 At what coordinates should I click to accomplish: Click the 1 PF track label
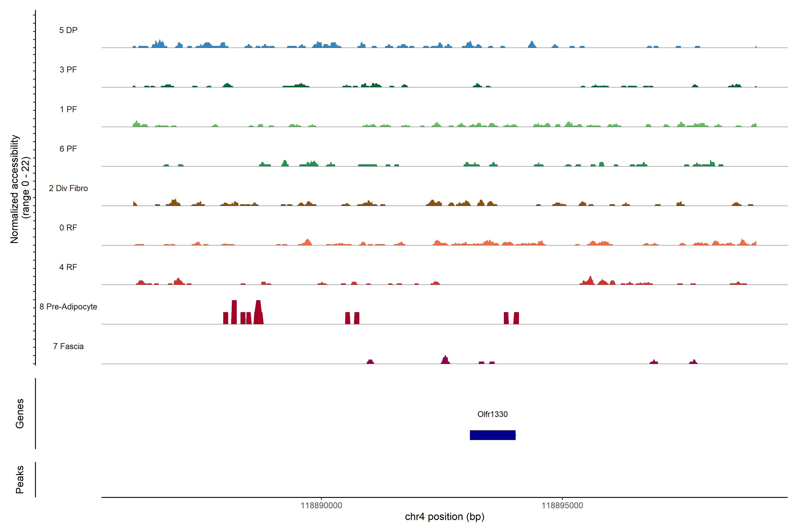(68, 109)
